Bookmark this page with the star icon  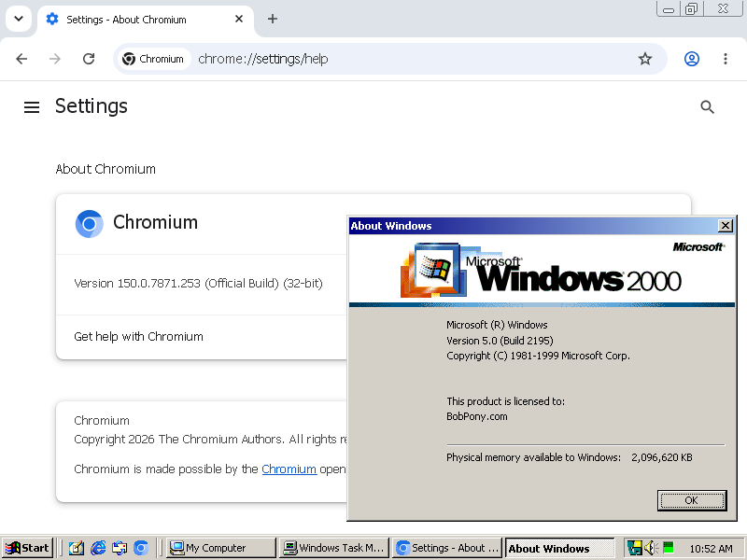click(x=645, y=59)
